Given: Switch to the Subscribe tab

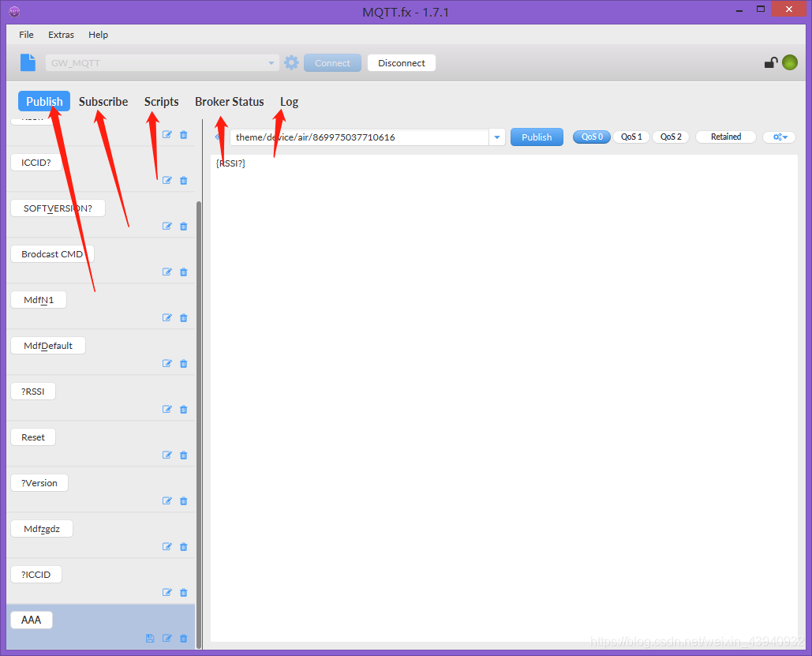Looking at the screenshot, I should [103, 102].
